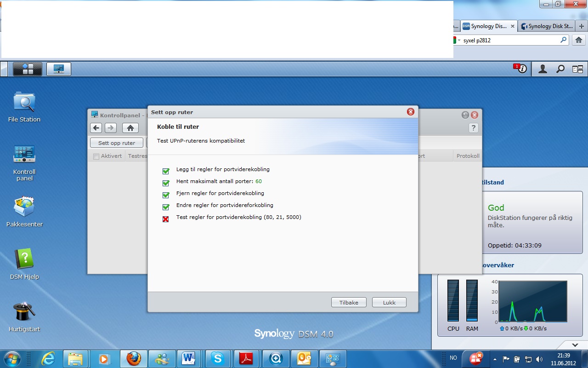588x368 pixels.
Task: Open Windows Media Player from taskbar
Action: click(x=104, y=358)
